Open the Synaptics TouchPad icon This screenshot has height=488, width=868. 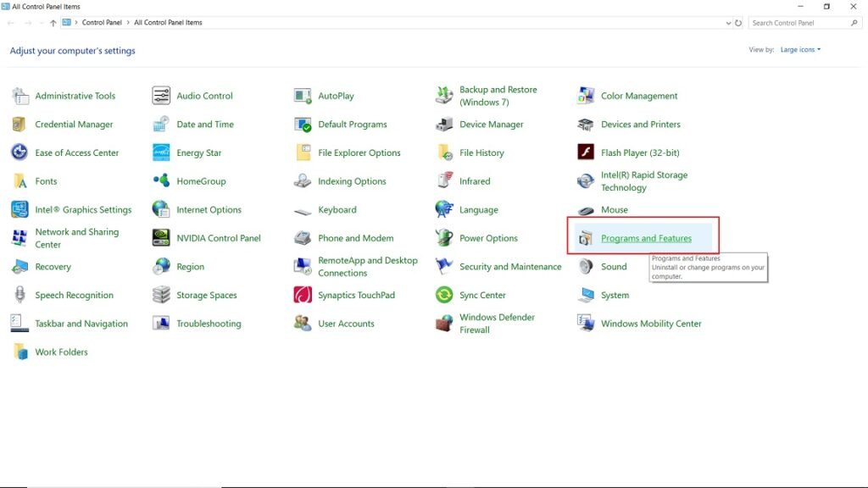click(x=303, y=295)
